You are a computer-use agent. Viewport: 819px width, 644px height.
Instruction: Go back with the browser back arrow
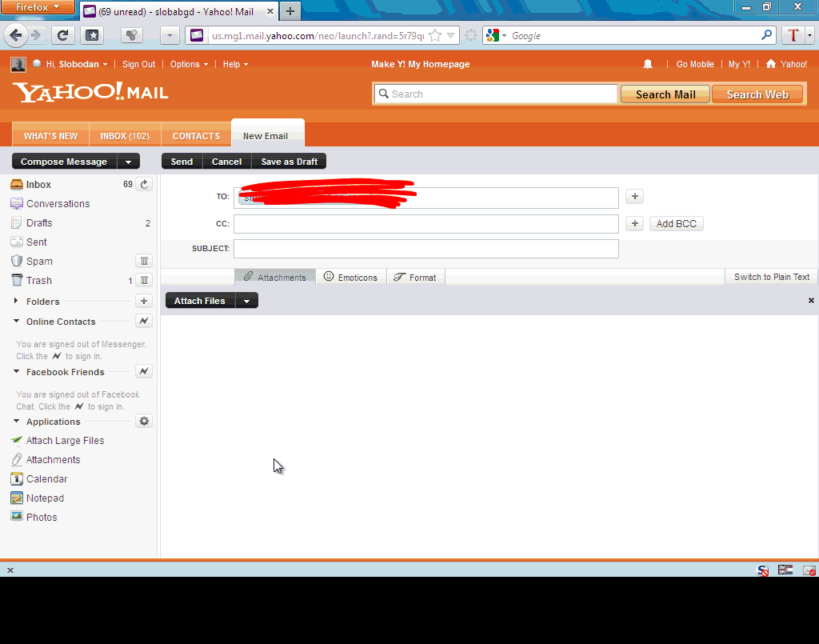[x=16, y=35]
